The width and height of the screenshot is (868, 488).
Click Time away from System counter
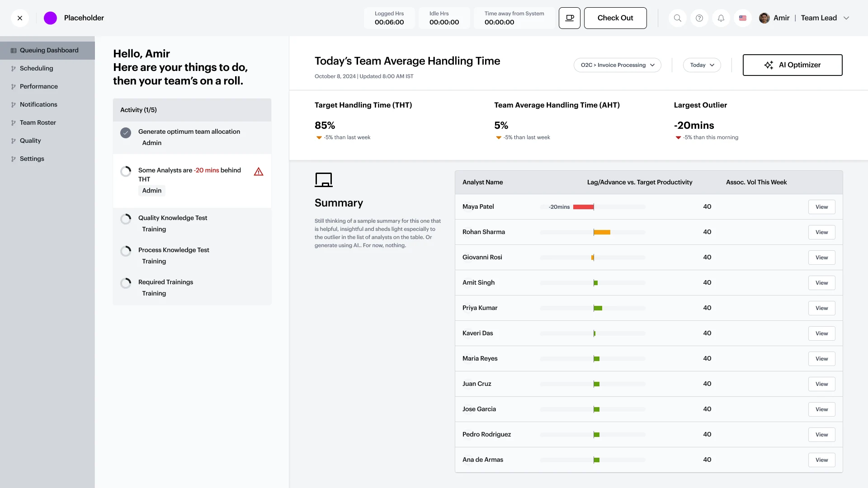514,18
